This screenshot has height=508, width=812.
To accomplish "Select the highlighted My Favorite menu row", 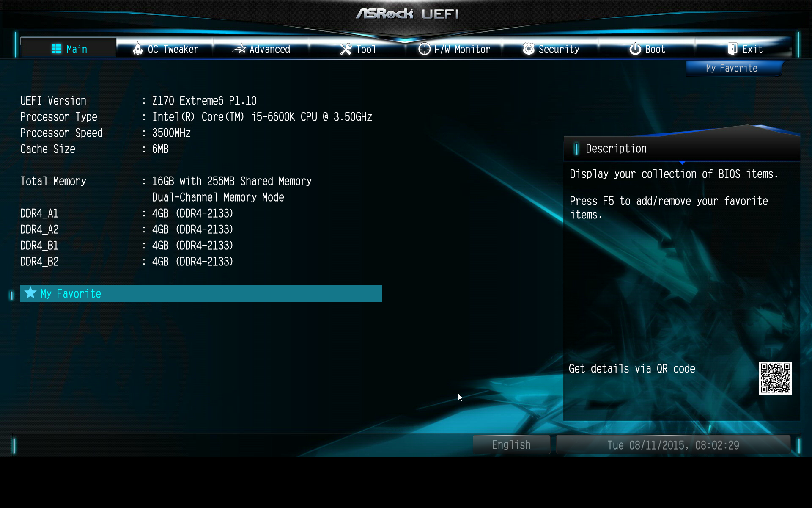I will click(201, 293).
